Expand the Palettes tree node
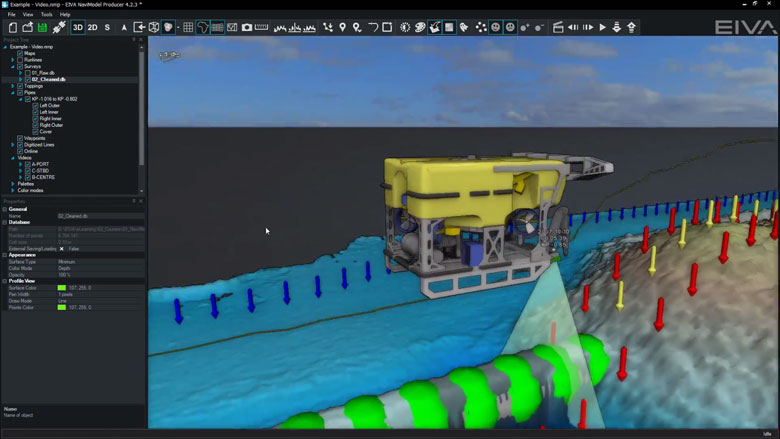This screenshot has height=439, width=780. 13,183
